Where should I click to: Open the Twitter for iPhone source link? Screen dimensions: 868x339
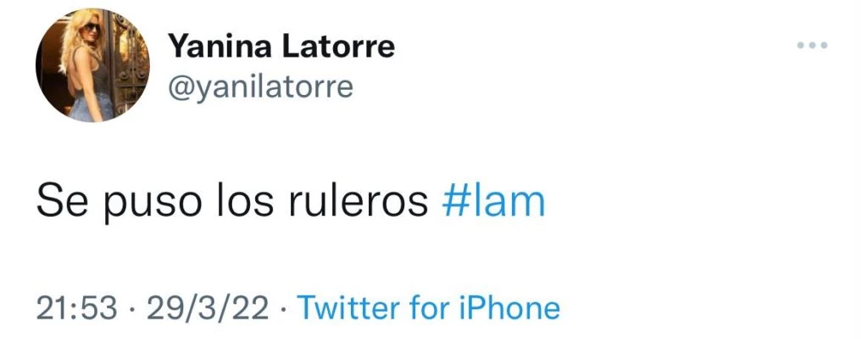(x=428, y=308)
